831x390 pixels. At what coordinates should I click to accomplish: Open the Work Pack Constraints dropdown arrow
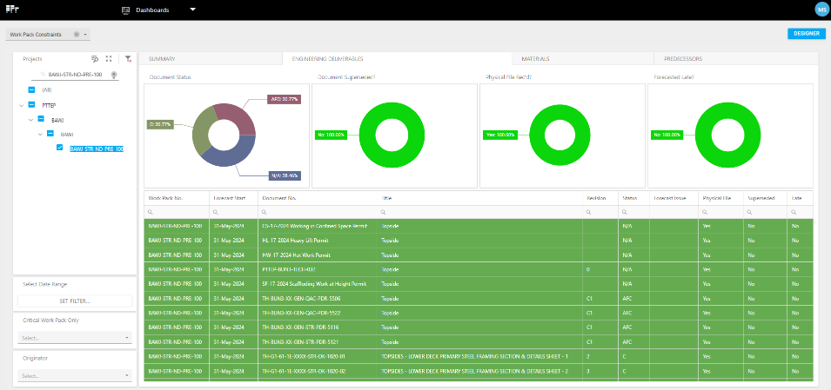tap(85, 34)
